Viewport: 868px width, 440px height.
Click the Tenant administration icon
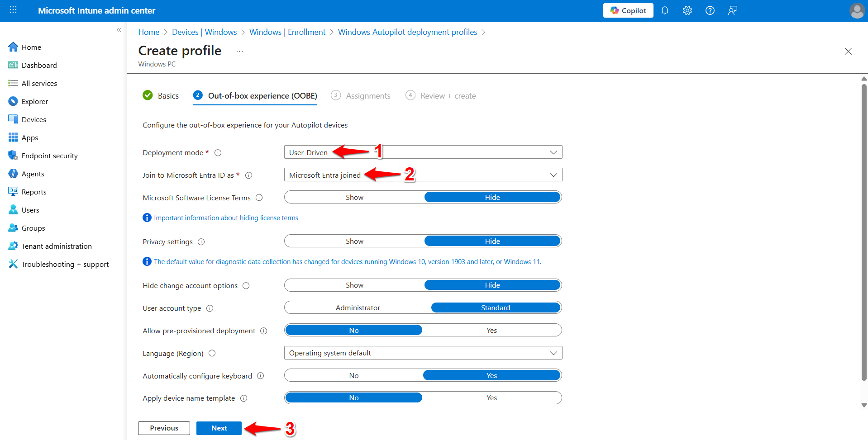13,246
